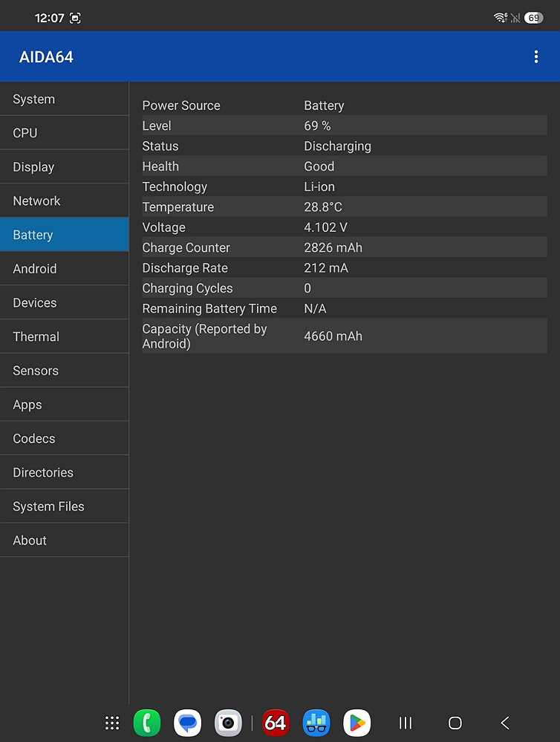Select the Health value Good
560x742 pixels.
click(319, 166)
